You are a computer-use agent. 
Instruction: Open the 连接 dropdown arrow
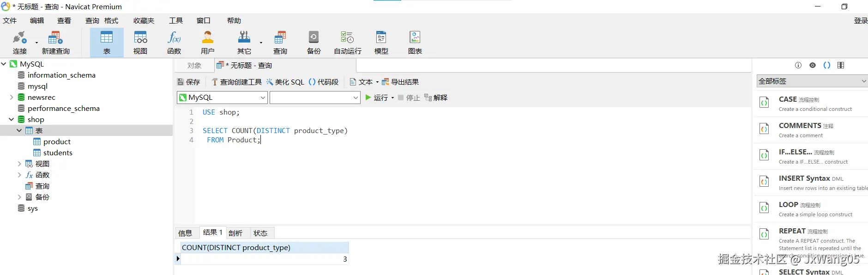click(36, 43)
